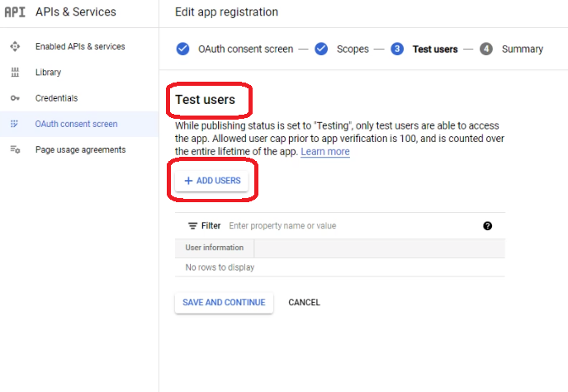The image size is (568, 392).
Task: Click the Page usage agreements icon
Action: pos(15,150)
